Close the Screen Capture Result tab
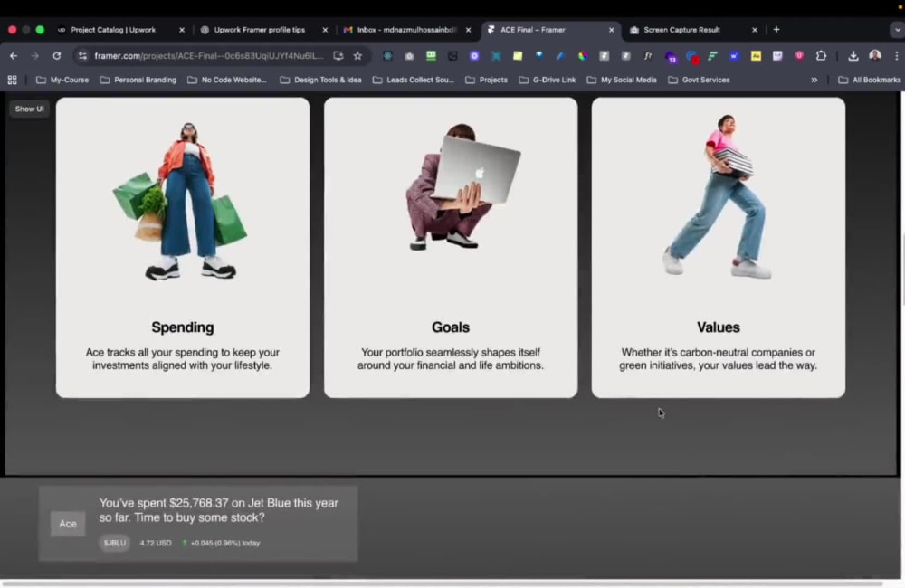This screenshot has width=905, height=588. [755, 30]
